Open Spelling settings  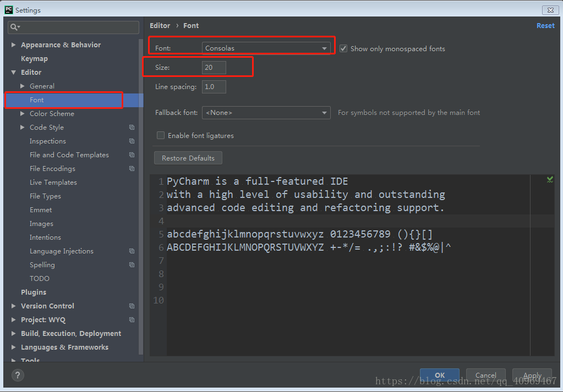tap(42, 265)
